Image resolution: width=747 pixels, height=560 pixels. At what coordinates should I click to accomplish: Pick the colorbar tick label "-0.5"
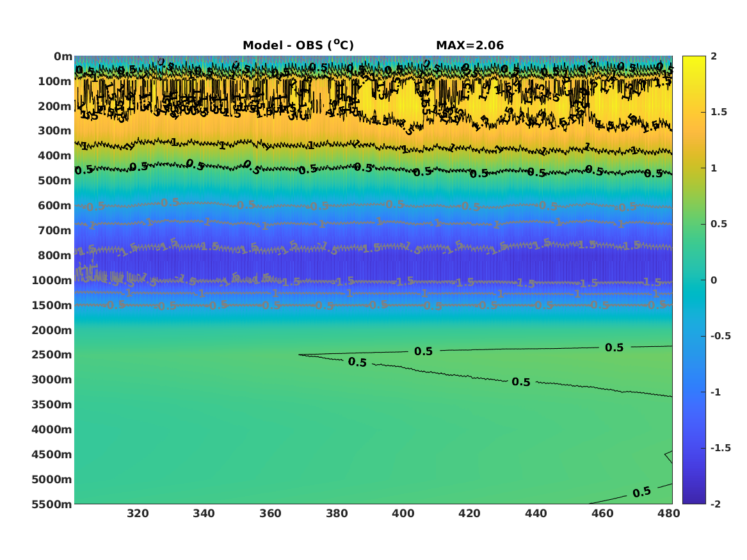[721, 336]
